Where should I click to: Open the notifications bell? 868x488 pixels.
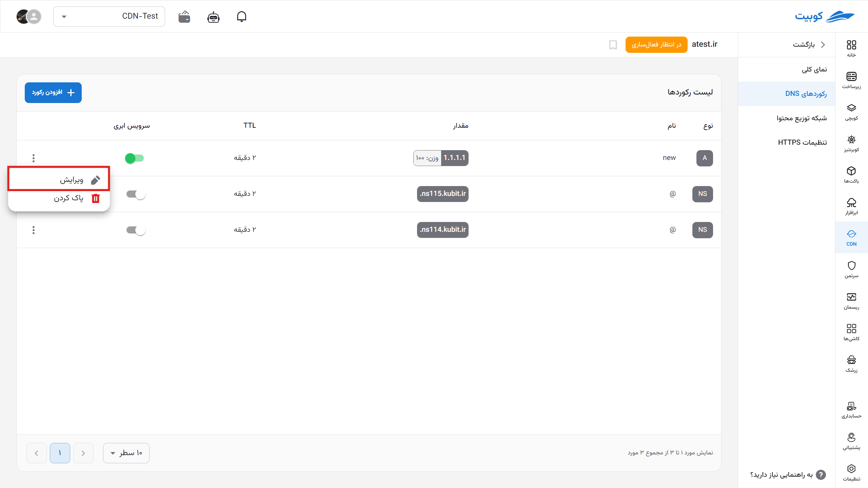tap(241, 16)
